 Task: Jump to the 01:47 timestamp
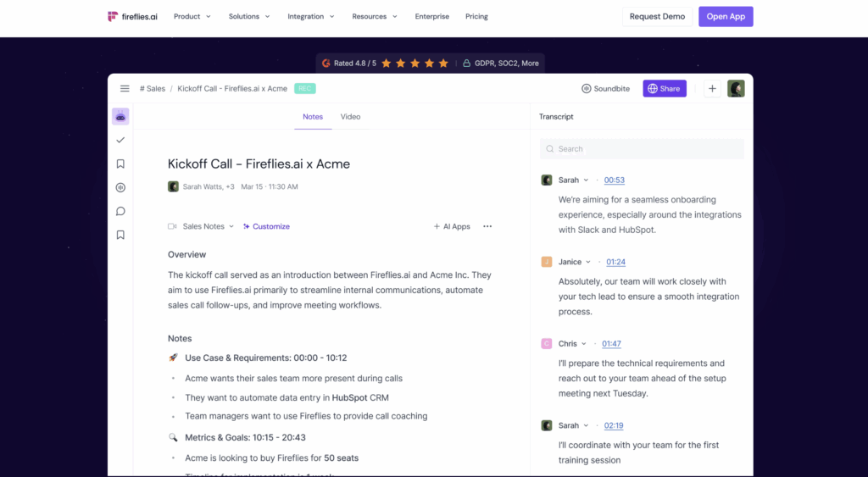611,344
